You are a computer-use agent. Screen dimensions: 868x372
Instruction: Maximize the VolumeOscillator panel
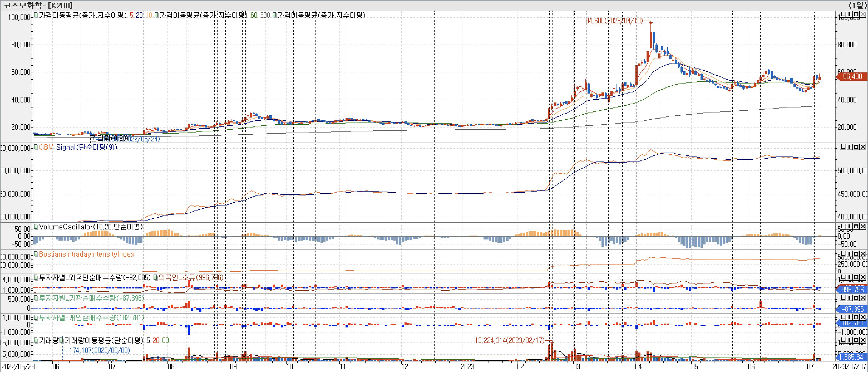856,226
